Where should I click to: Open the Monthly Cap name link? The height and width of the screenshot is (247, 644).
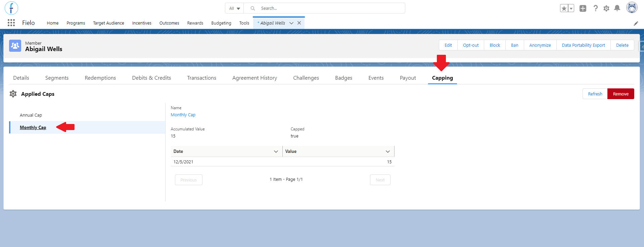183,115
